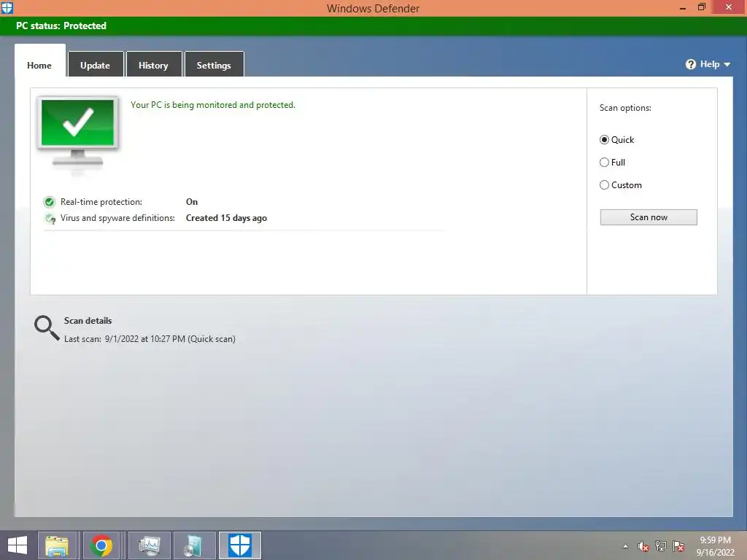Screen dimensions: 747x560
Task: Click the Real-time protection green check icon
Action: (x=49, y=202)
